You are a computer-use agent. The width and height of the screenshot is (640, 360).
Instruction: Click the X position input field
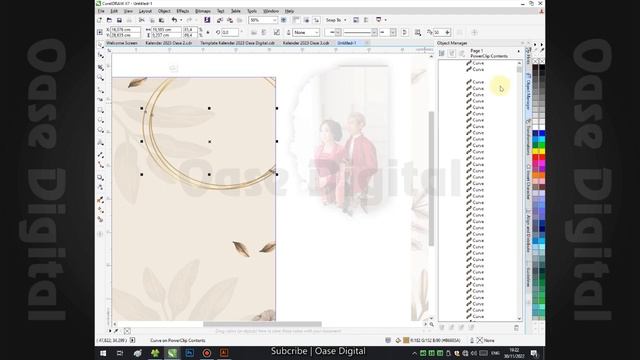click(125, 30)
